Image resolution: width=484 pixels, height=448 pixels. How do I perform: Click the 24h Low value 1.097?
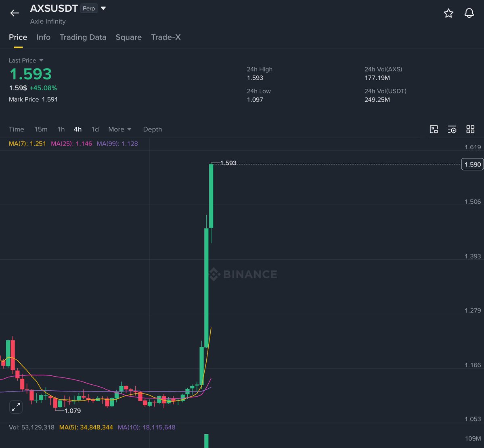pos(255,100)
